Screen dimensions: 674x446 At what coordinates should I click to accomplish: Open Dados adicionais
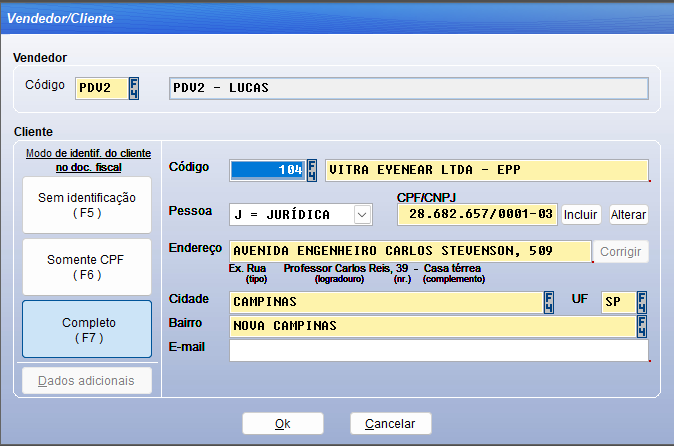coord(87,381)
